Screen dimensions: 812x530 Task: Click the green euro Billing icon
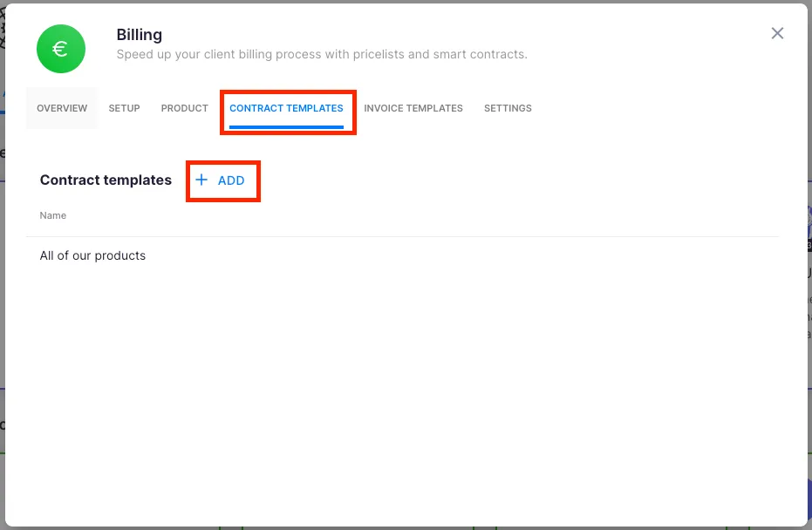click(60, 49)
